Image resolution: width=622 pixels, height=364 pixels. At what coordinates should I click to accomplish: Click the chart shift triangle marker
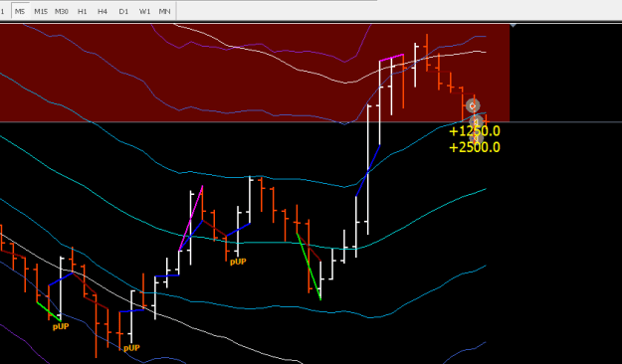pos(513,26)
